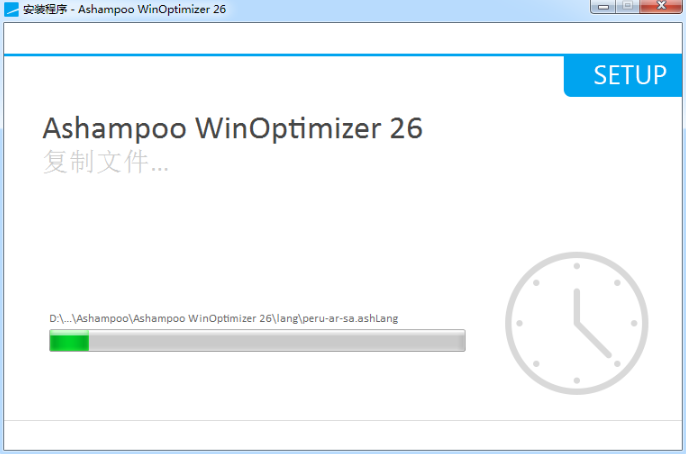686x454 pixels.
Task: Click the clock's upright hour hand
Action: 577,307
